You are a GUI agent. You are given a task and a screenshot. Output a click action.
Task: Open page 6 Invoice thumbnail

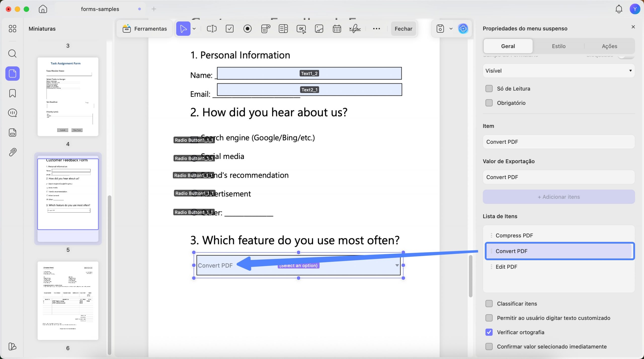pyautogui.click(x=68, y=301)
